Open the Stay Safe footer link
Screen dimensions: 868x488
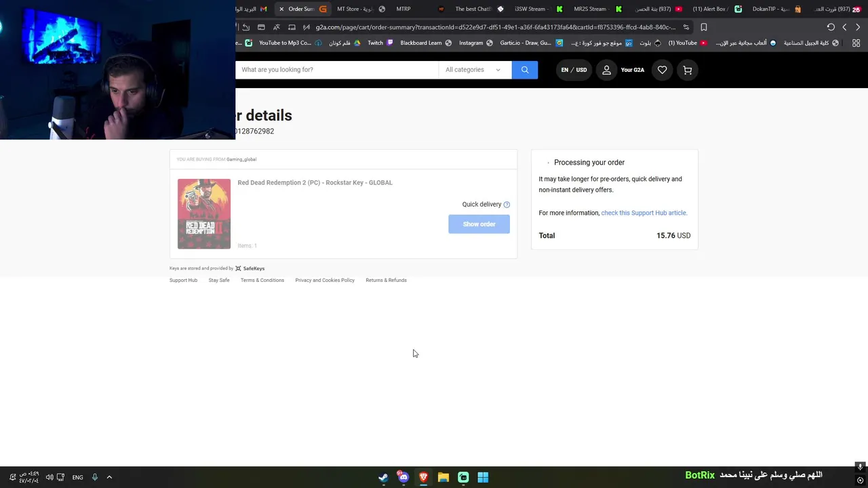coord(219,280)
